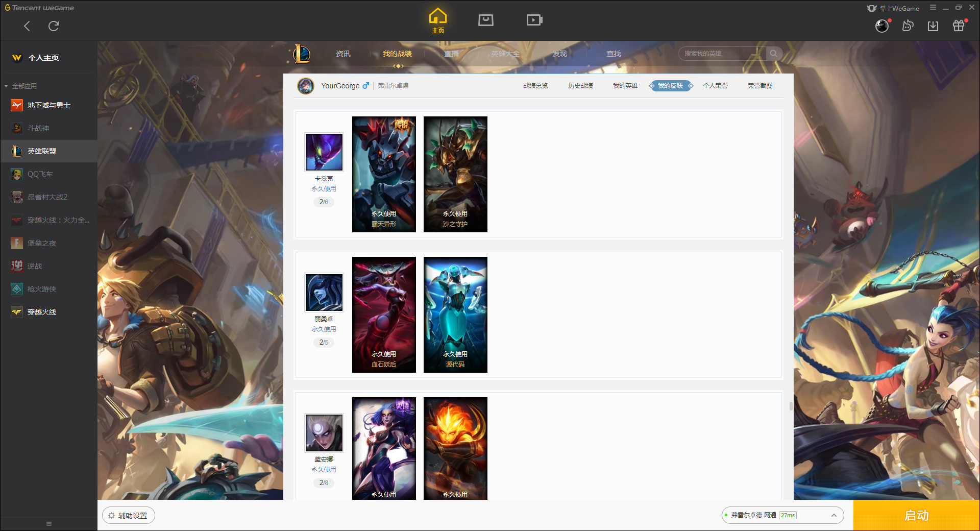This screenshot has height=531, width=980.
Task: Click the 2/5 skin count badge
Action: 324,343
